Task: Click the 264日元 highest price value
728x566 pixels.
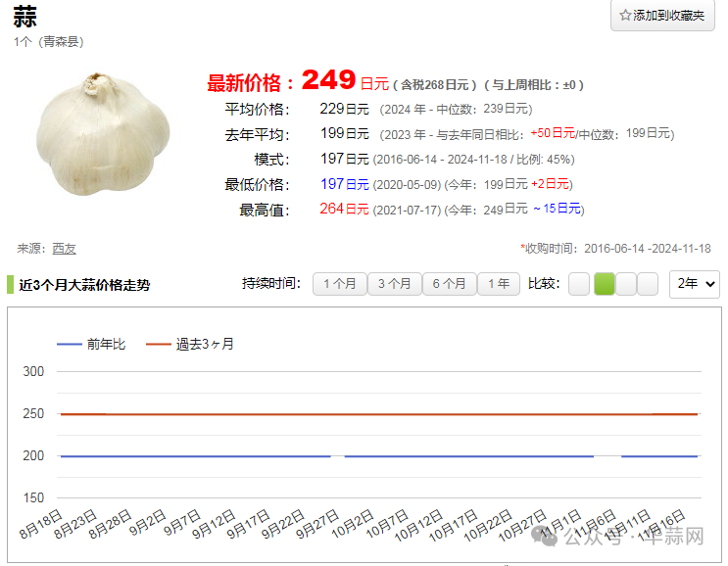Action: pos(344,209)
